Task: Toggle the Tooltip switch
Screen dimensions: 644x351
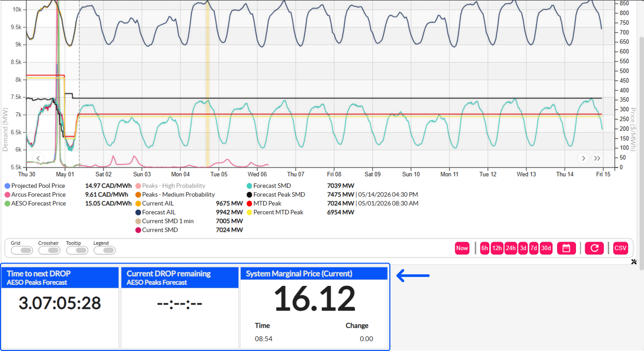Action: pyautogui.click(x=77, y=250)
